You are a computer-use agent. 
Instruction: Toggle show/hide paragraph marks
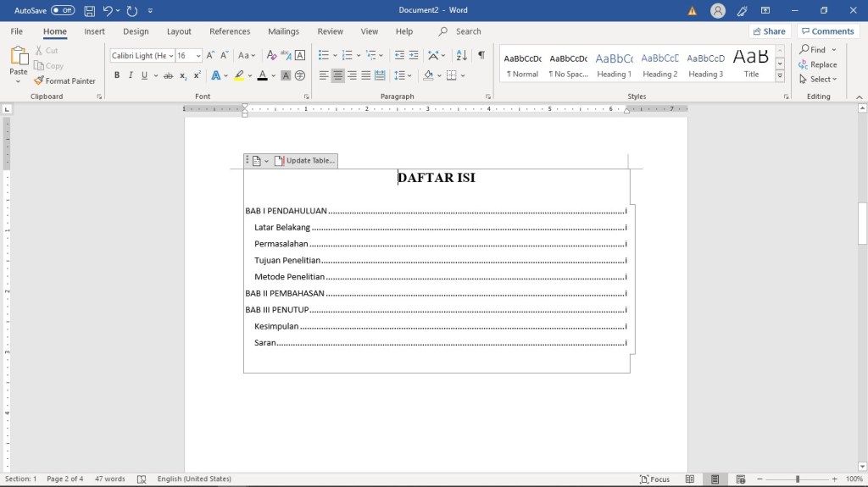click(x=481, y=55)
